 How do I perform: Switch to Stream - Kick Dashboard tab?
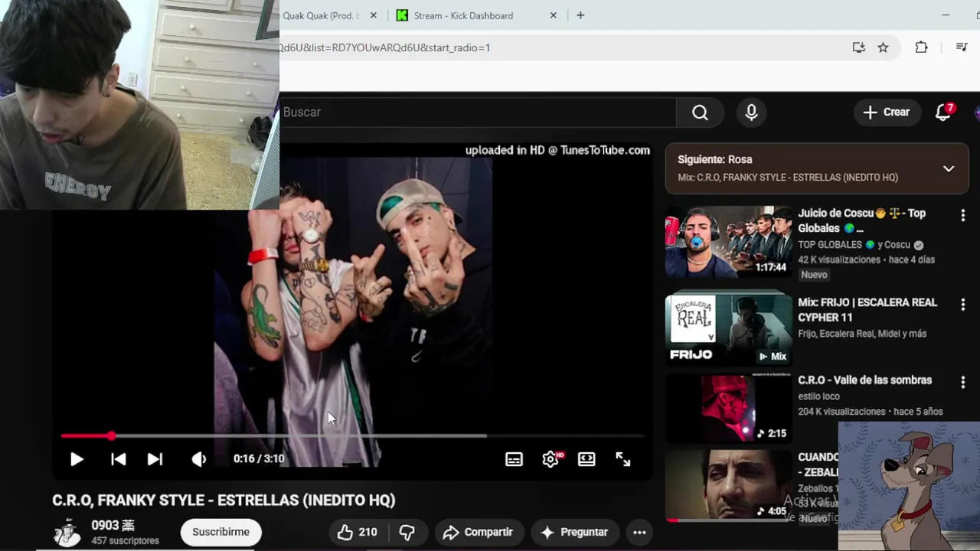(463, 15)
